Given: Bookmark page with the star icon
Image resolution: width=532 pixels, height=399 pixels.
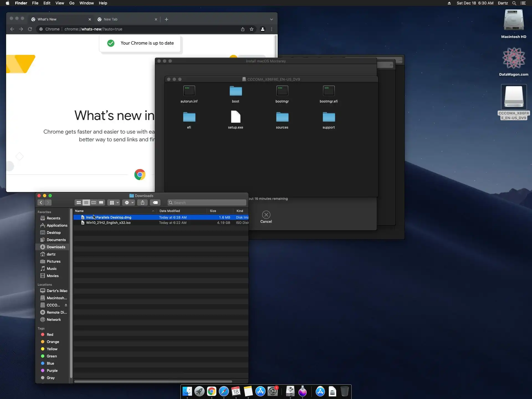Looking at the screenshot, I should point(252,29).
